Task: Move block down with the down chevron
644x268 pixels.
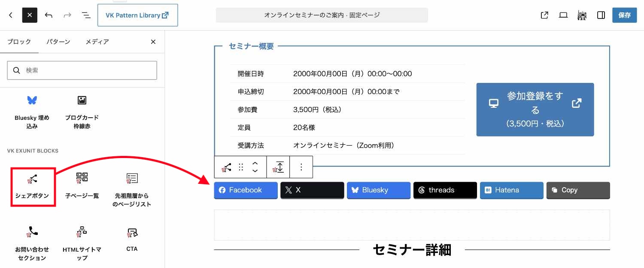Action: click(x=255, y=171)
